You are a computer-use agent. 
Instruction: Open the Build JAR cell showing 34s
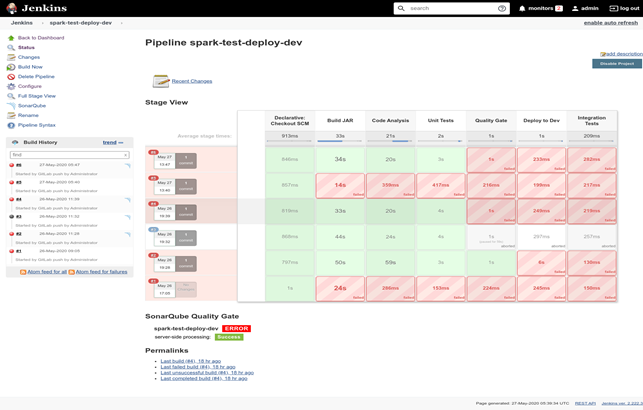click(x=340, y=159)
